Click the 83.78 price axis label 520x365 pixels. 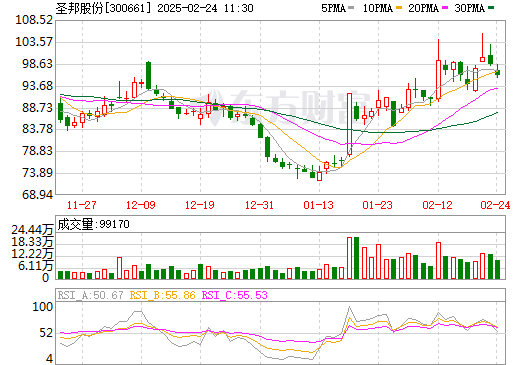(37, 128)
